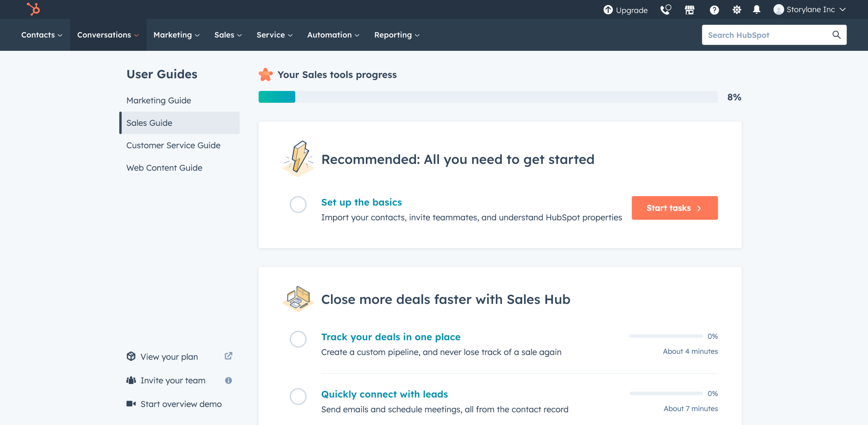Toggle the Quickly connect with leads circle
This screenshot has height=425, width=868.
pos(298,397)
